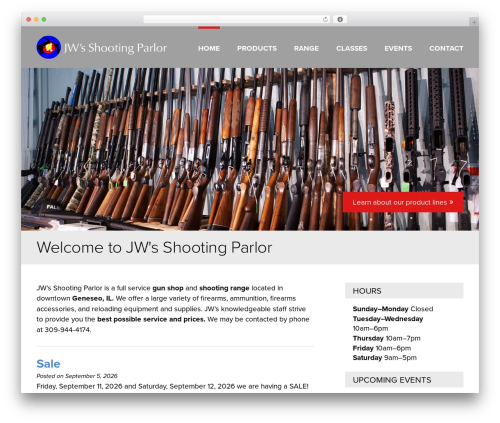The image size is (500, 423).
Task: Open a new tab with the plus button
Action: pos(474,22)
